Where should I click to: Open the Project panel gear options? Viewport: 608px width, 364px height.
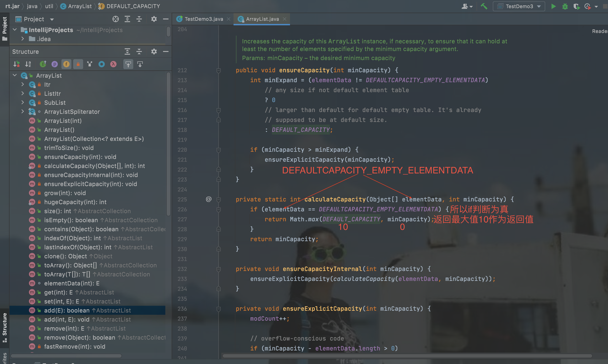[154, 19]
